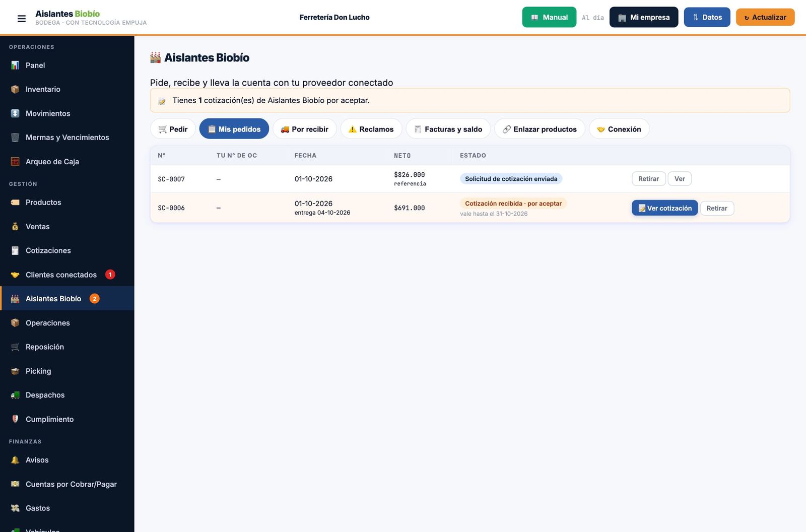Open Mi empresa button
This screenshot has width=806, height=532.
[644, 17]
